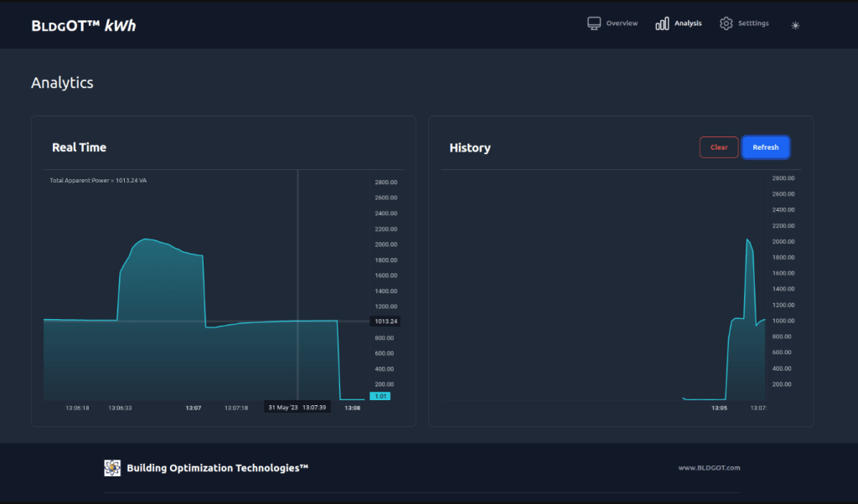Click the Total Apparent Power legend text

[x=98, y=180]
